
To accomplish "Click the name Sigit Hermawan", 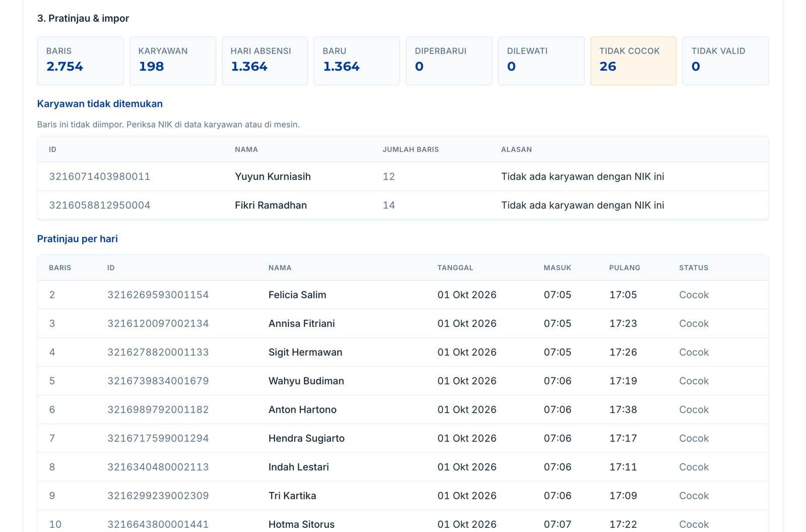I will click(305, 352).
